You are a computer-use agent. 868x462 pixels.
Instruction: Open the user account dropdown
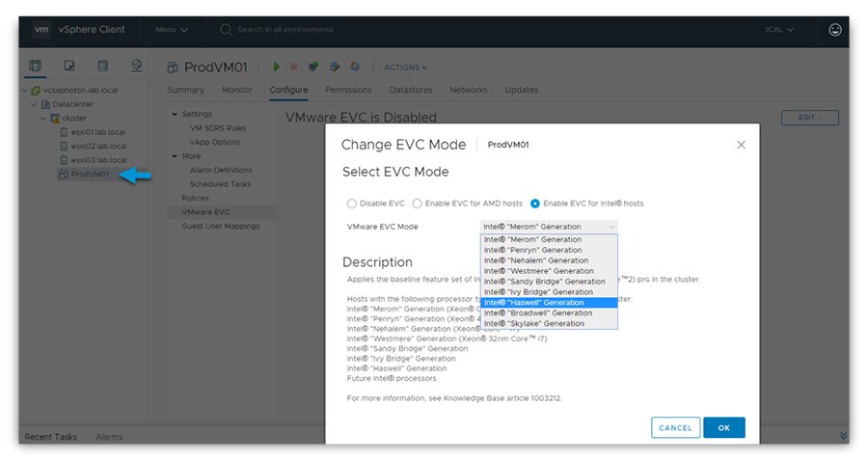(779, 30)
